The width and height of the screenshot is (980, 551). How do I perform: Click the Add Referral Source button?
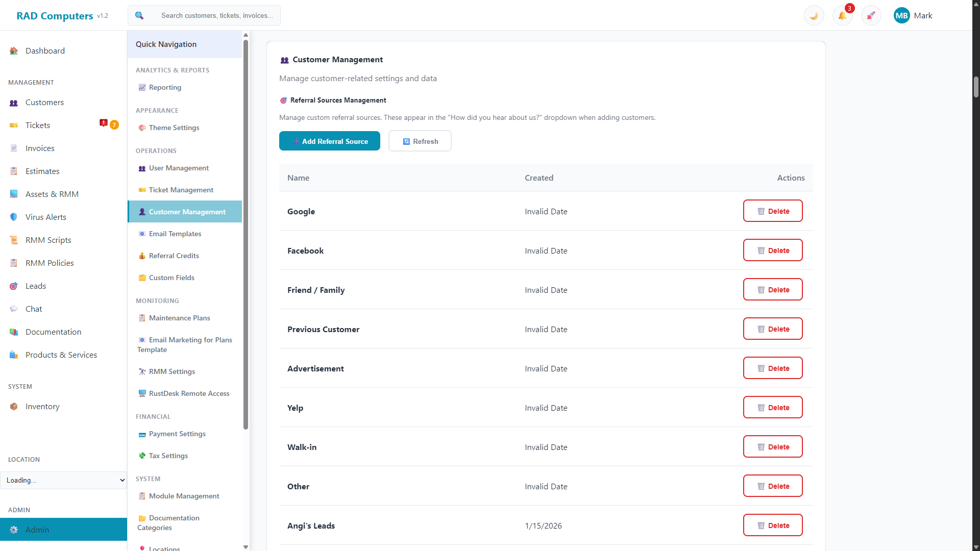329,141
